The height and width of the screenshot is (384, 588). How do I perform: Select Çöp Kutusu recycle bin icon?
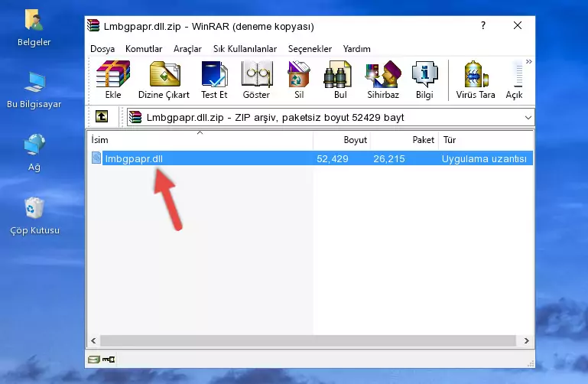[34, 216]
